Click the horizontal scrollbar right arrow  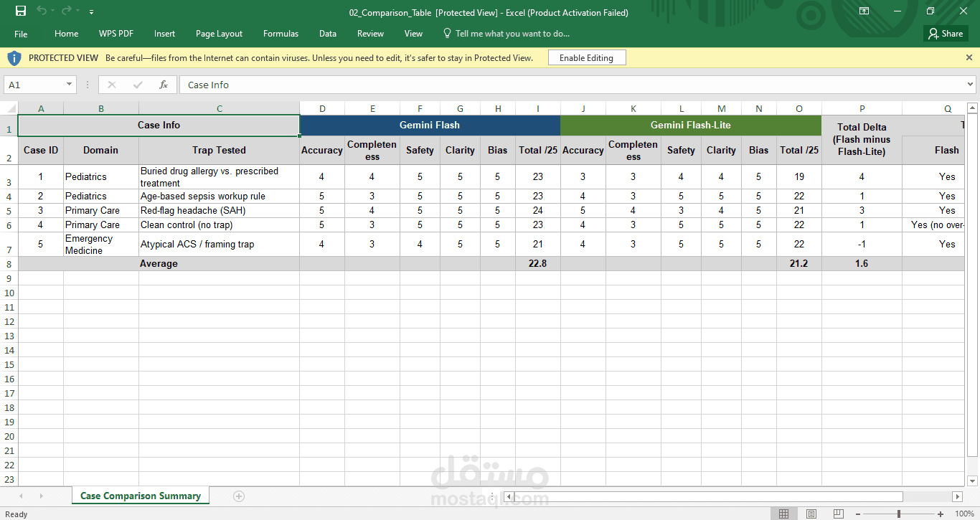pyautogui.click(x=957, y=496)
